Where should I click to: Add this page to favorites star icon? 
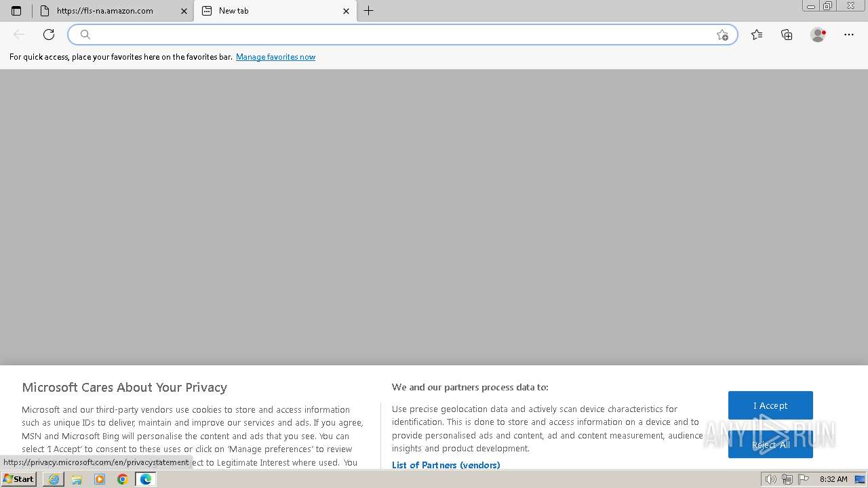tap(722, 35)
